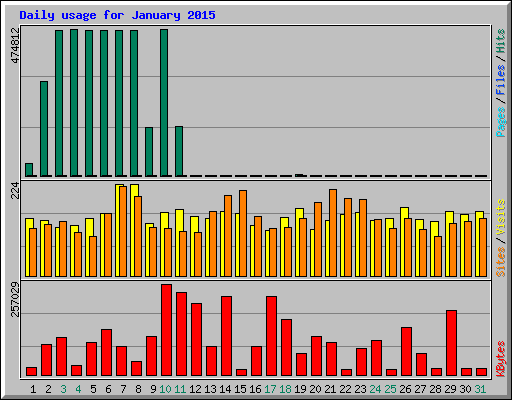This screenshot has width=512, height=400.
Task: Click the red KBytes bar for day 29
Action: pyautogui.click(x=452, y=343)
